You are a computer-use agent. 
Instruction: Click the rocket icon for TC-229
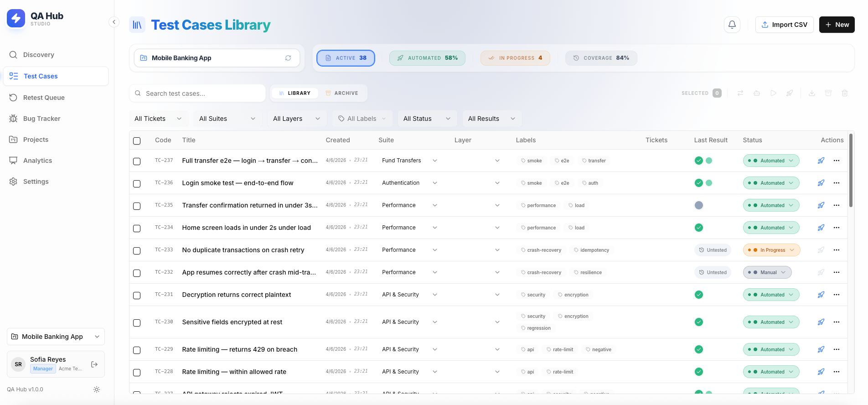click(821, 349)
